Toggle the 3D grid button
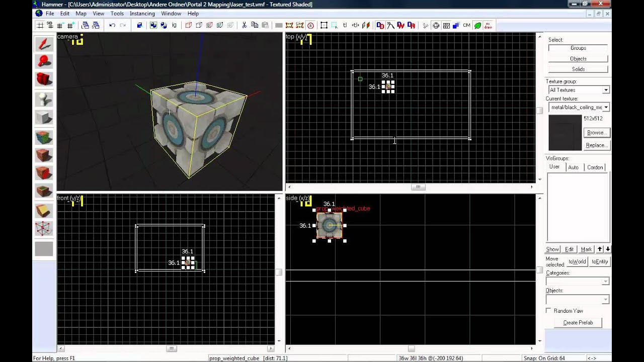The height and width of the screenshot is (362, 644). click(x=50, y=25)
